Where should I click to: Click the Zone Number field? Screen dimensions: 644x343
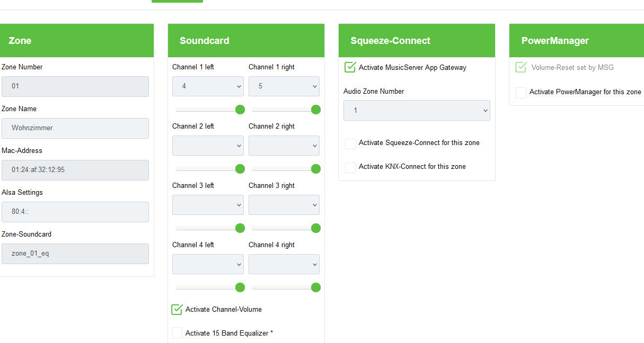[75, 86]
